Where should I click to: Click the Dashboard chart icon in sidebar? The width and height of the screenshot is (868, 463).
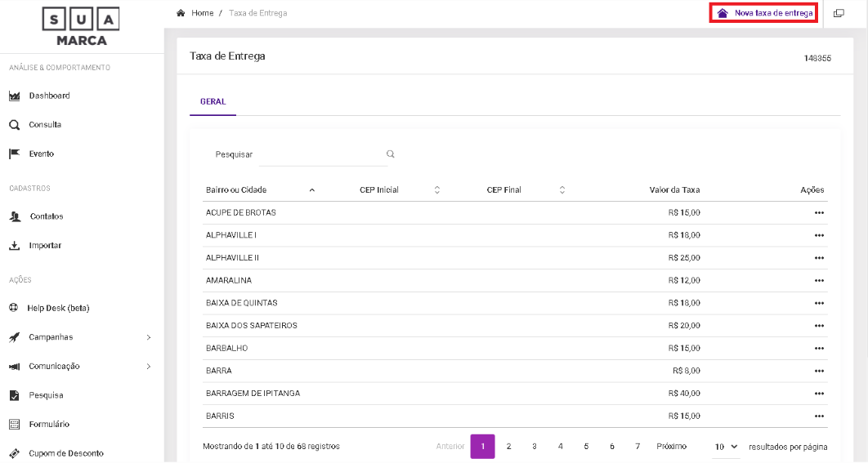tap(14, 96)
